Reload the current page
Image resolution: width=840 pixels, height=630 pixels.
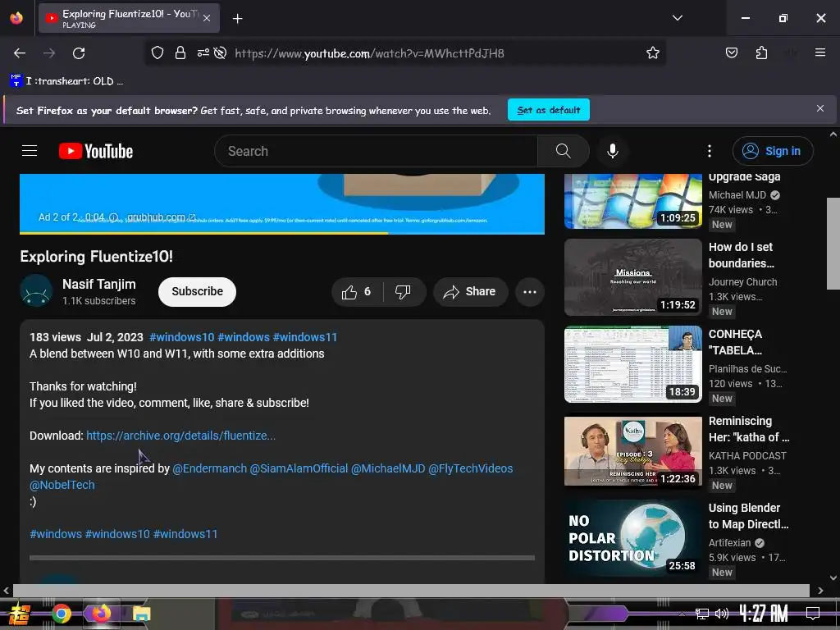[x=79, y=53]
